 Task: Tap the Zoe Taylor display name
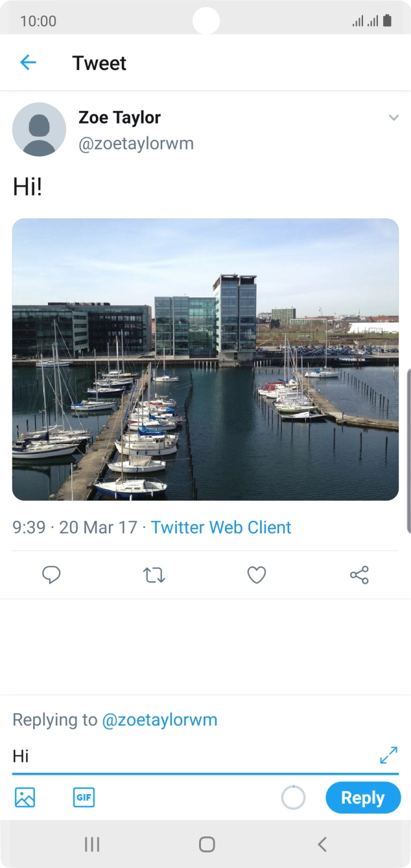point(119,117)
